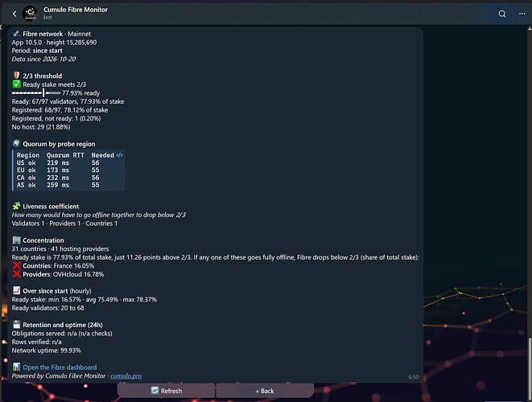Click the chart emoji beside Over since start
Screen dimensions: 532x402
click(x=16, y=290)
